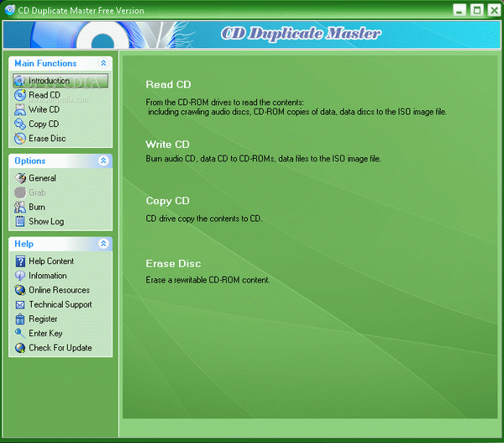This screenshot has width=504, height=443.
Task: Open the Erase Disc function
Action: [47, 139]
